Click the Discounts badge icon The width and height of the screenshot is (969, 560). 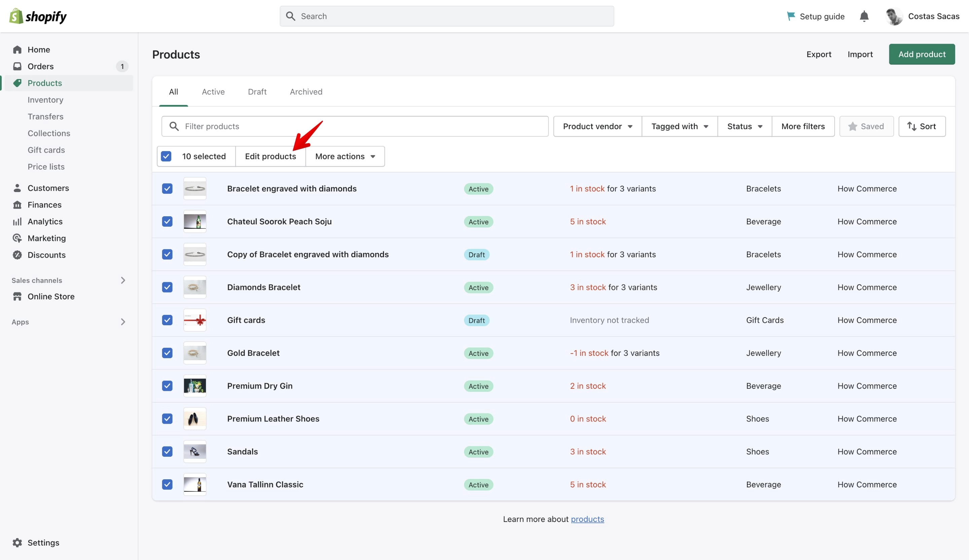tap(17, 255)
